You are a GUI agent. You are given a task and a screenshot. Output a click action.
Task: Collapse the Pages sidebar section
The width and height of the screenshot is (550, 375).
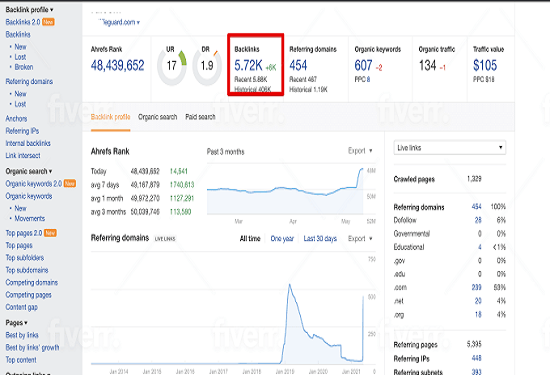click(x=16, y=323)
